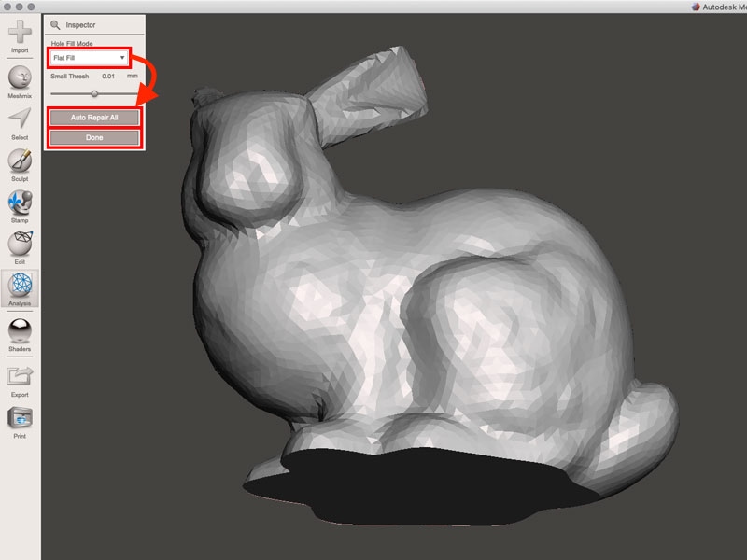Choose the Sculpt brush tool

pos(20,160)
